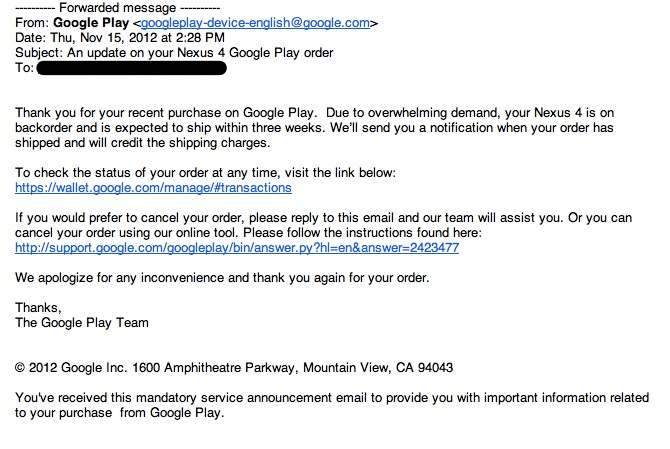Click 'The Google Play Team' signature
670x449 pixels.
82,322
